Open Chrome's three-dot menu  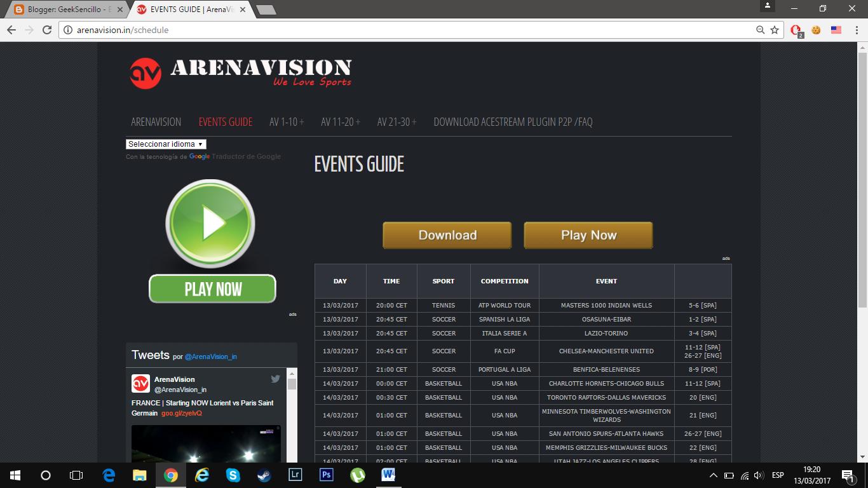tap(855, 30)
